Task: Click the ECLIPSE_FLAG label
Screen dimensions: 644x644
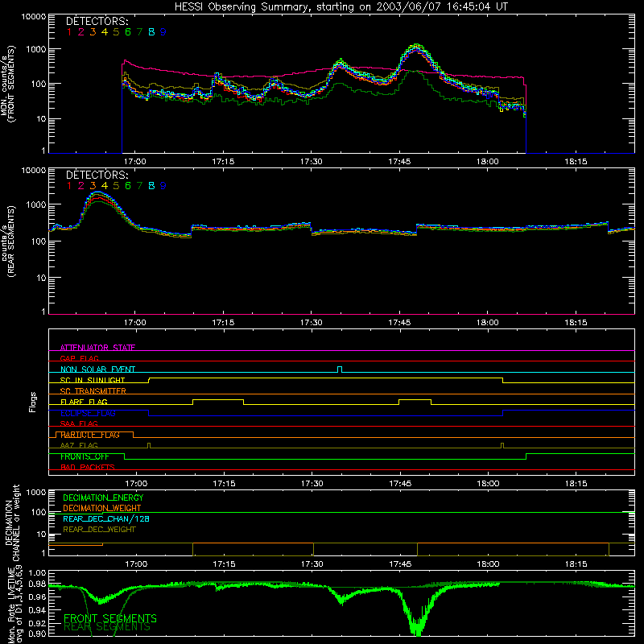Action: (x=88, y=413)
